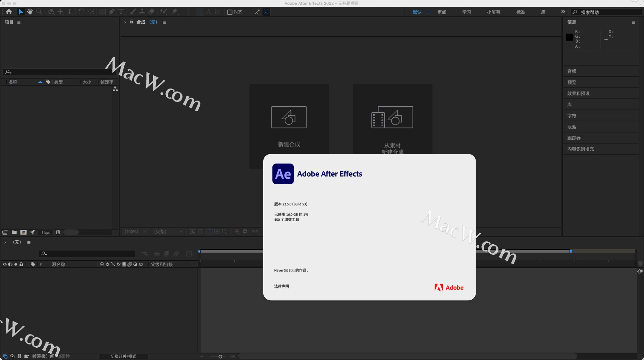Click the trash icon in Project panel
This screenshot has height=360, width=644.
[58, 232]
